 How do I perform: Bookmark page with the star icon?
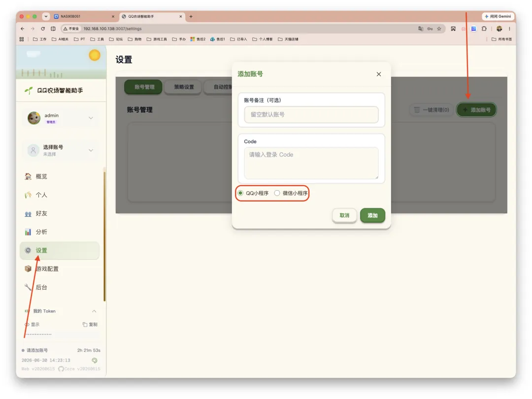pos(439,29)
